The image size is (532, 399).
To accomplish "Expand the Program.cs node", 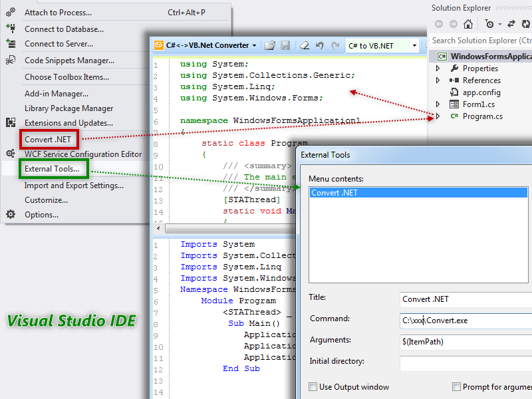I will [438, 116].
